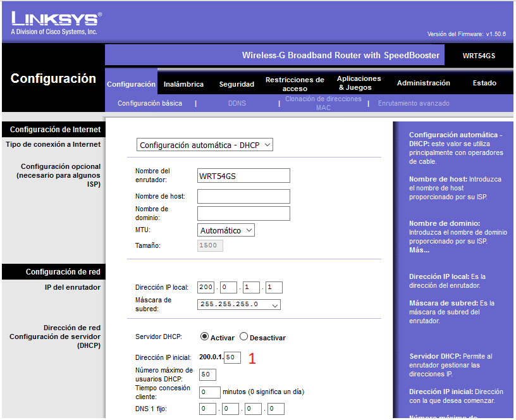Image resolution: width=516 pixels, height=420 pixels.
Task: Open Aplicaciones & Juegos tab
Action: pyautogui.click(x=359, y=83)
